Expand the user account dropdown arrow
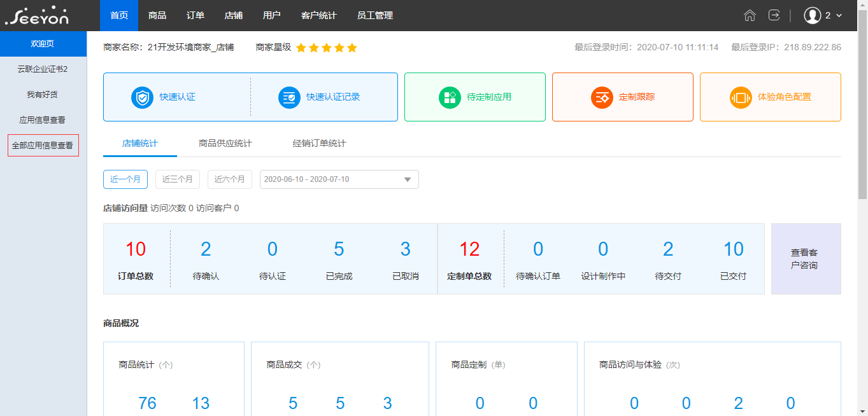 coord(839,16)
